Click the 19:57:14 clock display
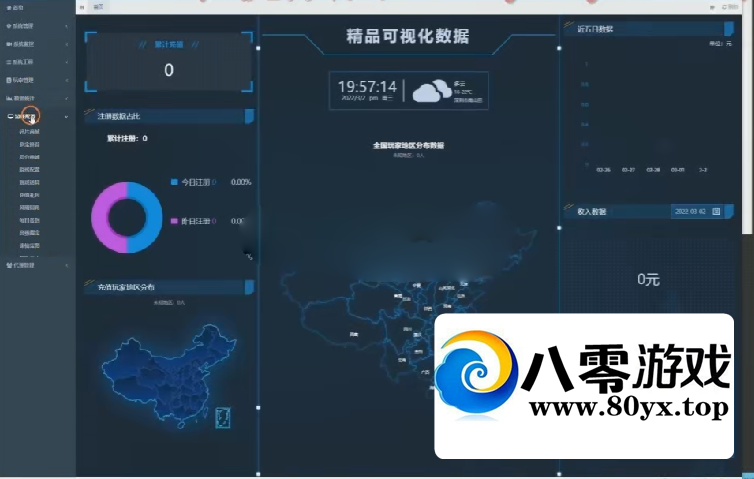Image resolution: width=754 pixels, height=479 pixels. [x=367, y=87]
